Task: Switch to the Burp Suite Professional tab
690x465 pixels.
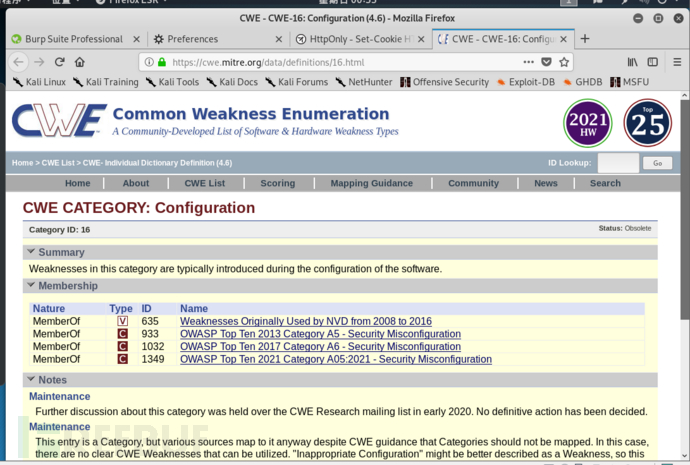Action: pyautogui.click(x=76, y=39)
